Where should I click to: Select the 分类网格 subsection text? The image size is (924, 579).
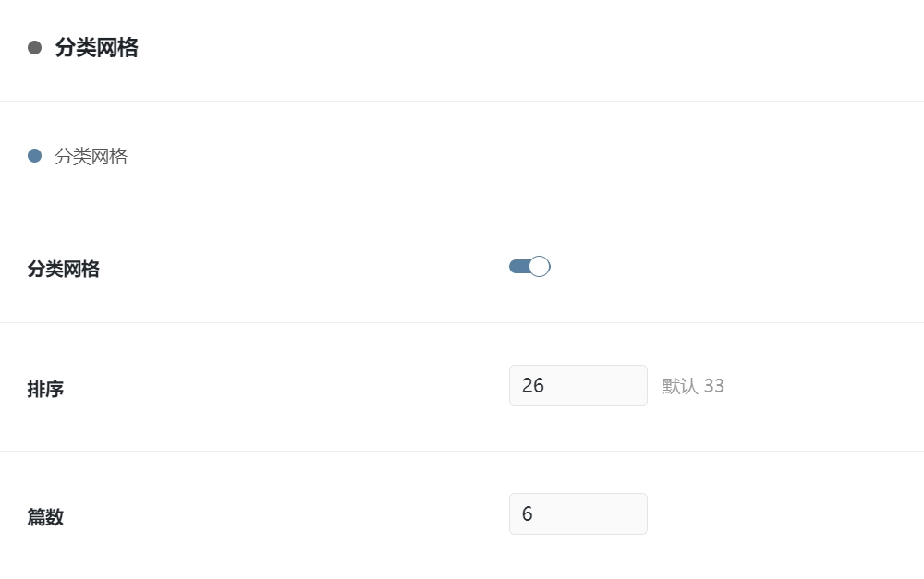click(91, 156)
